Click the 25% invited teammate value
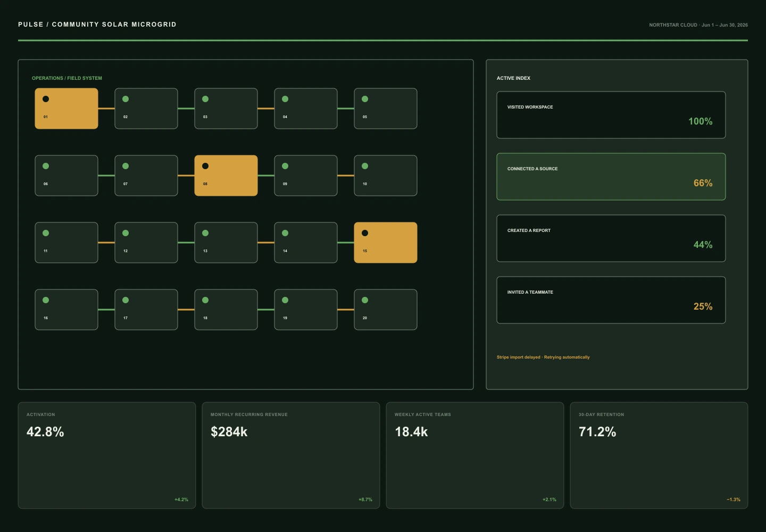The image size is (766, 532). coord(703,306)
